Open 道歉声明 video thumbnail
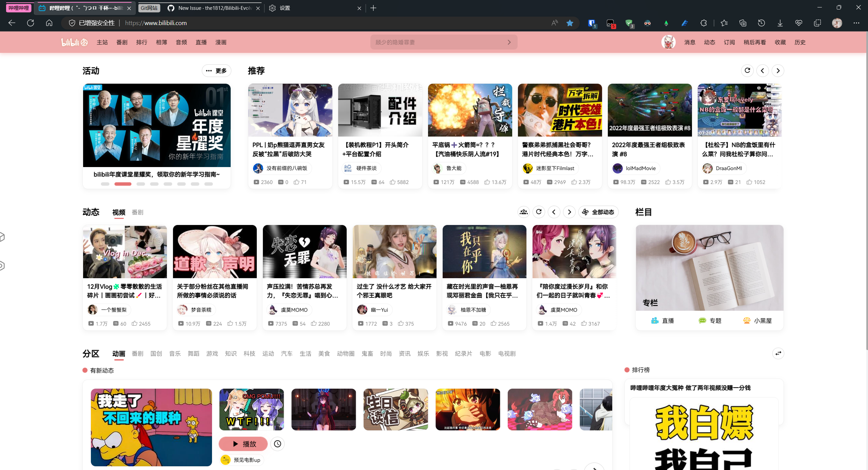The height and width of the screenshot is (470, 868). point(215,251)
